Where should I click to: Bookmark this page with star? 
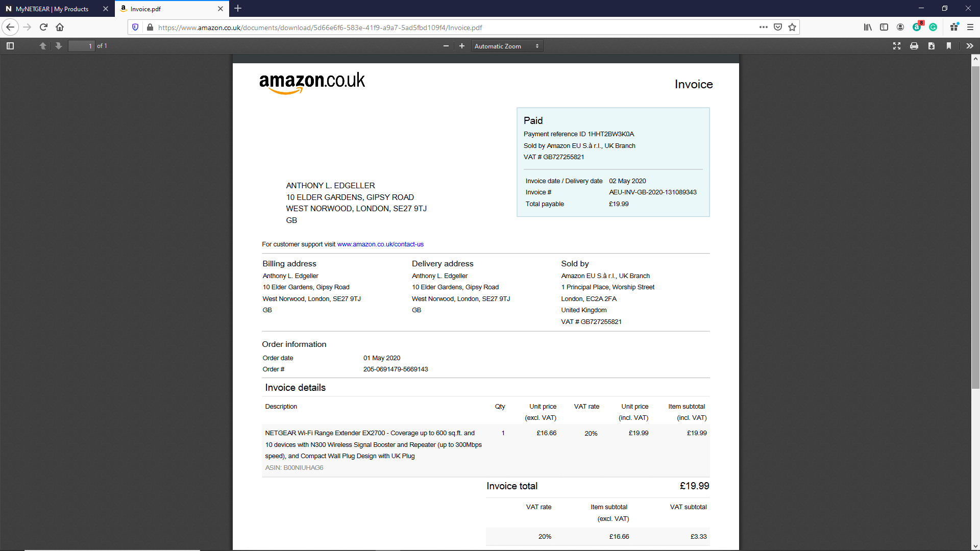click(x=792, y=27)
